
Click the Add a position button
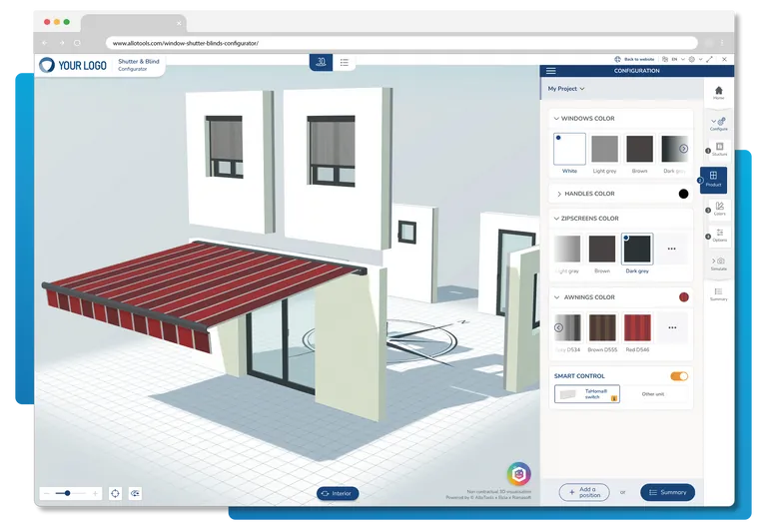click(583, 492)
